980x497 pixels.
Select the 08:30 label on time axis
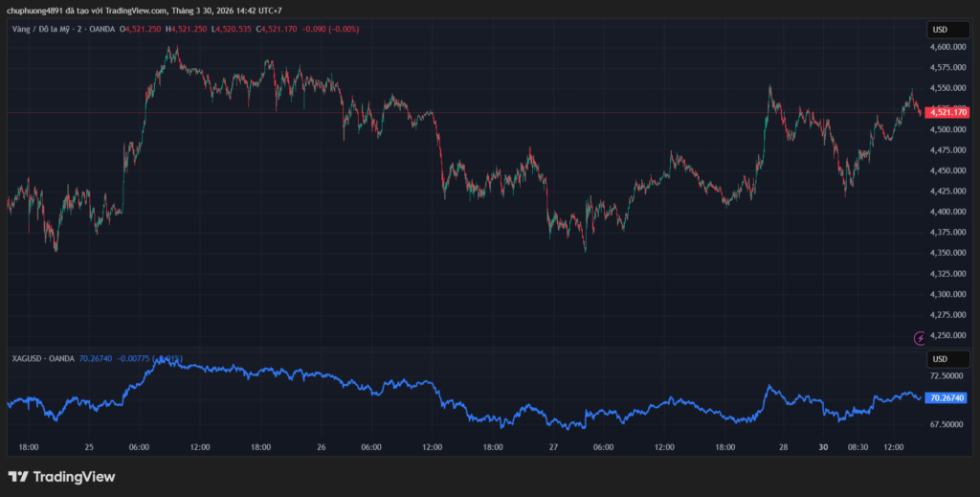857,447
